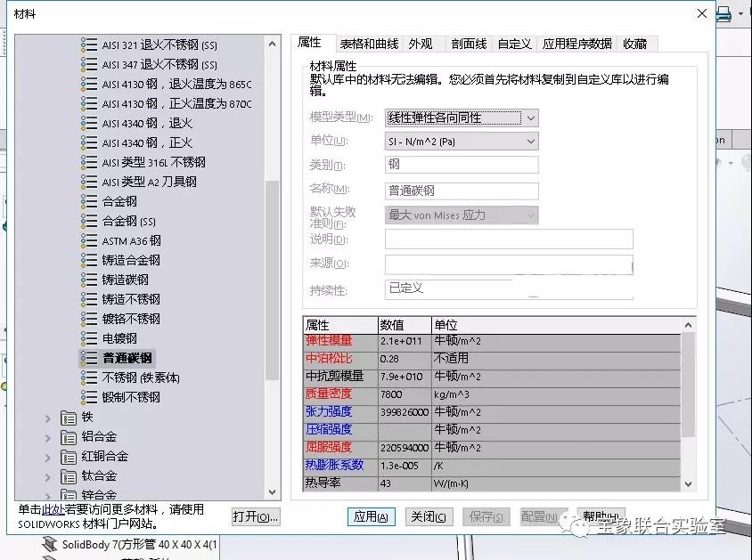Switch to the 应用程序数据 tab
Viewport: 752px width, 560px height.
[577, 45]
